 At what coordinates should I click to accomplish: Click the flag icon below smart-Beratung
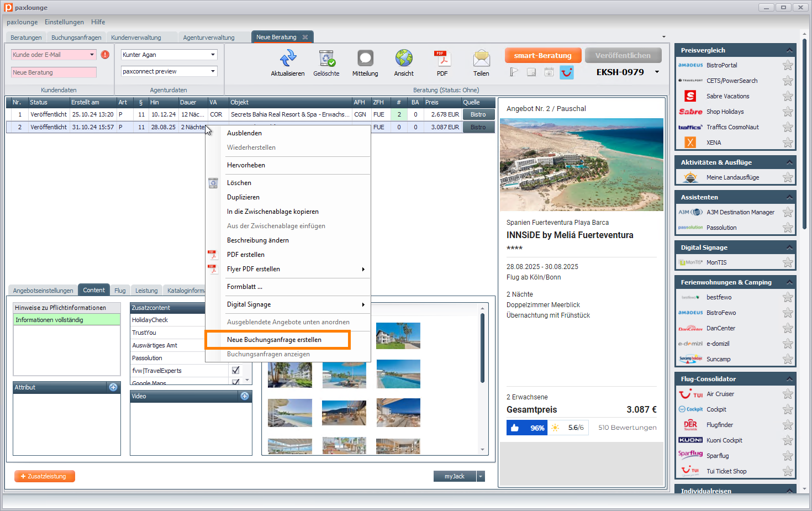point(514,72)
